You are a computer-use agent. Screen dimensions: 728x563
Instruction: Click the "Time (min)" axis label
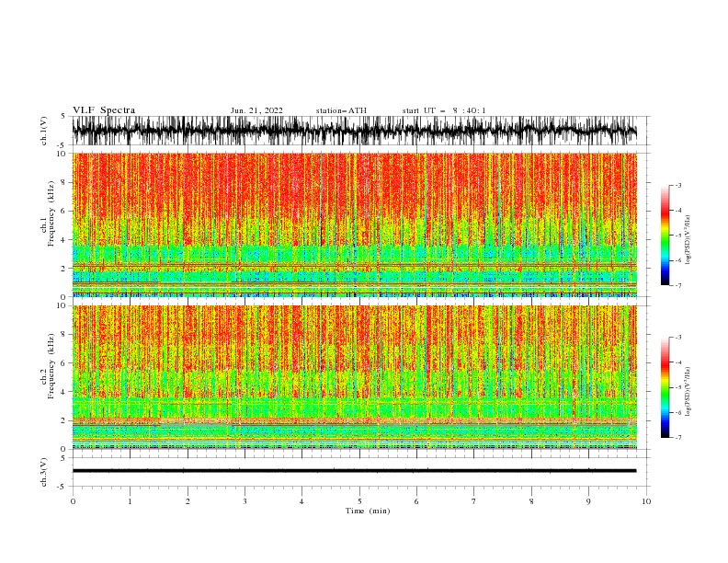click(x=368, y=511)
